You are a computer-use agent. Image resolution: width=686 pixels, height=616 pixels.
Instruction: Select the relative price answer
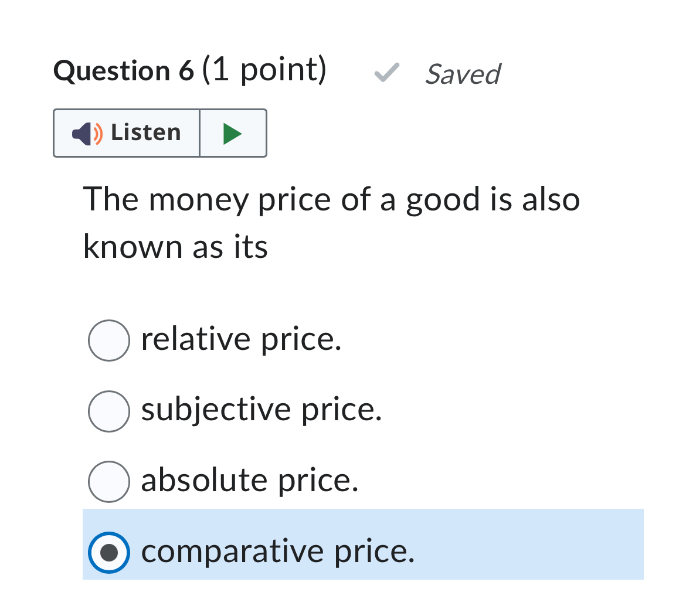click(x=109, y=340)
